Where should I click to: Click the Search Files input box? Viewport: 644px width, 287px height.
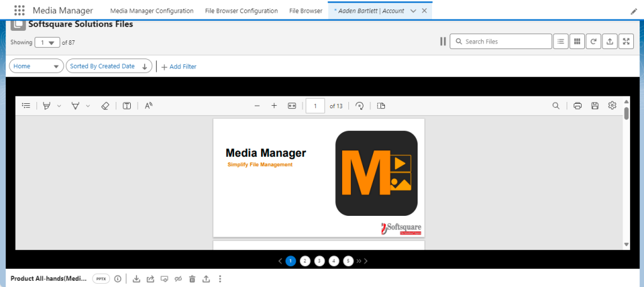tap(501, 41)
